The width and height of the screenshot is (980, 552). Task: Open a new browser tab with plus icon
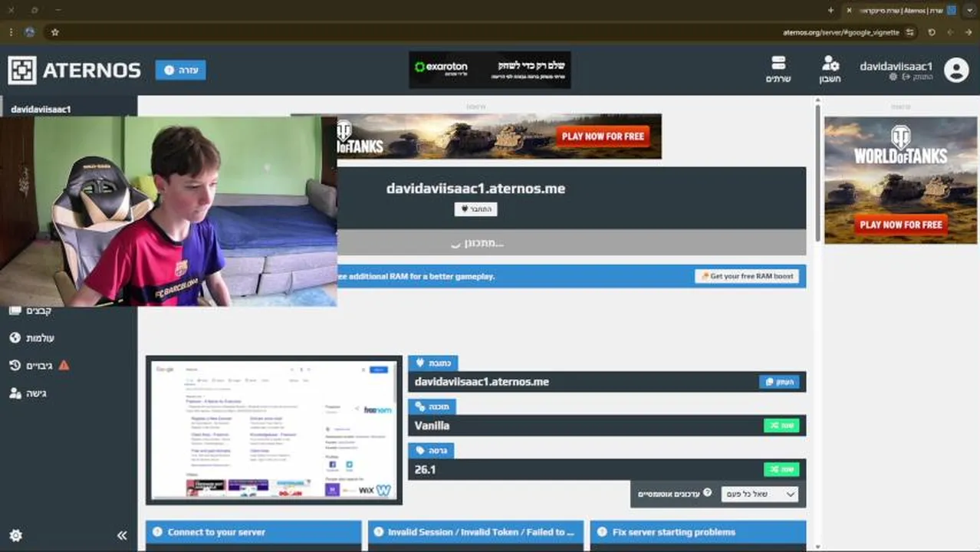tap(830, 10)
